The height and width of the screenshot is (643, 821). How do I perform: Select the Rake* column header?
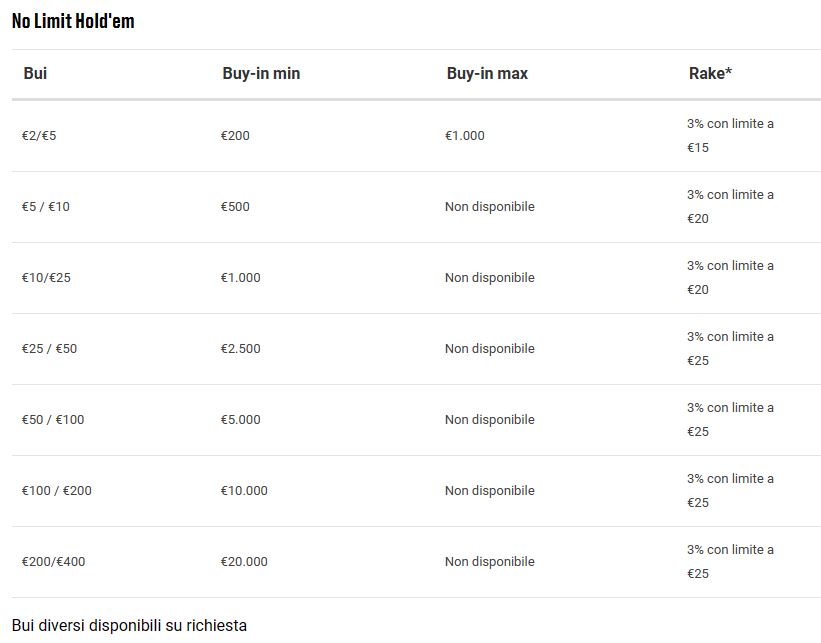click(x=710, y=73)
